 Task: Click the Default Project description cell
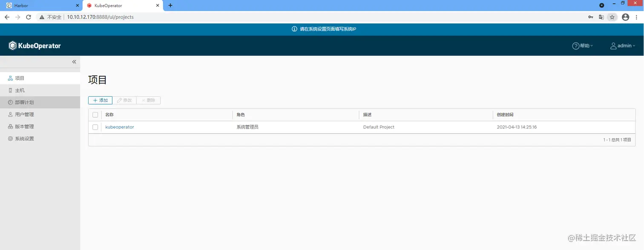point(379,127)
